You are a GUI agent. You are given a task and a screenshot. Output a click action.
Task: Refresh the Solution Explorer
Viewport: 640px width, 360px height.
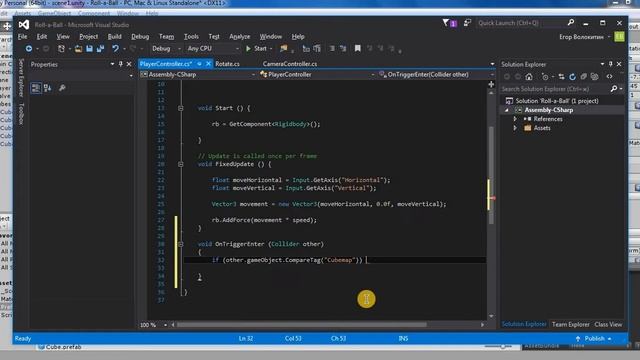coord(573,77)
